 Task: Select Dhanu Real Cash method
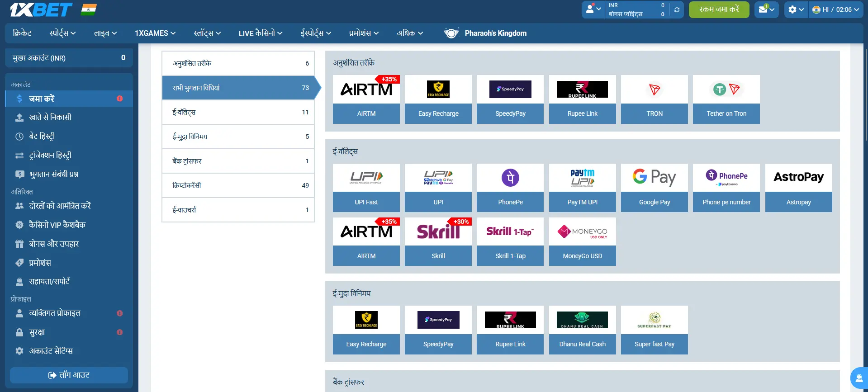(x=583, y=330)
